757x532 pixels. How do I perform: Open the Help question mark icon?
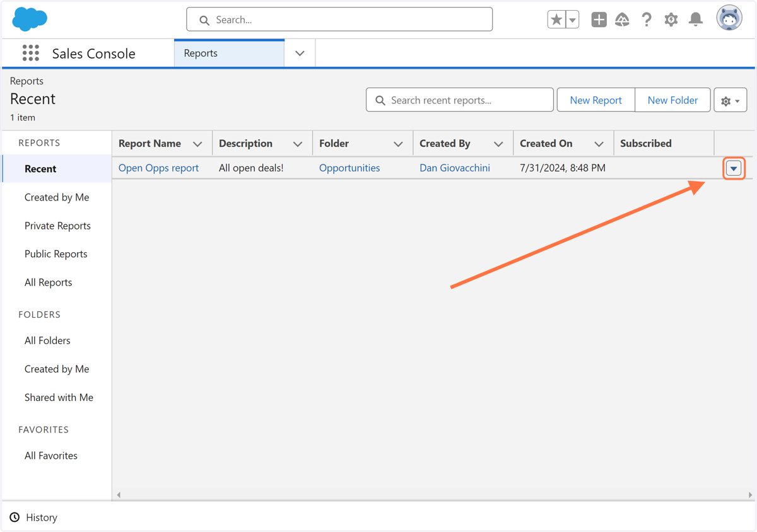(x=647, y=20)
